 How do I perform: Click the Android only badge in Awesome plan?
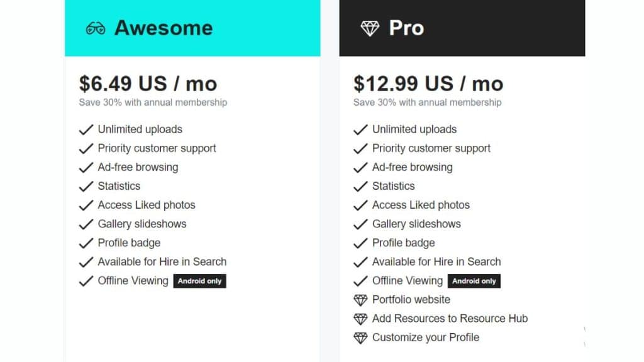(199, 281)
